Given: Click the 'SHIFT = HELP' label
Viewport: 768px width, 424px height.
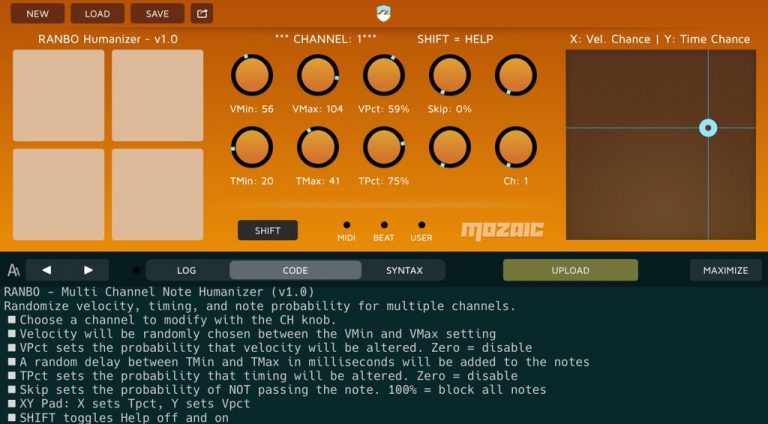Looking at the screenshot, I should [455, 39].
